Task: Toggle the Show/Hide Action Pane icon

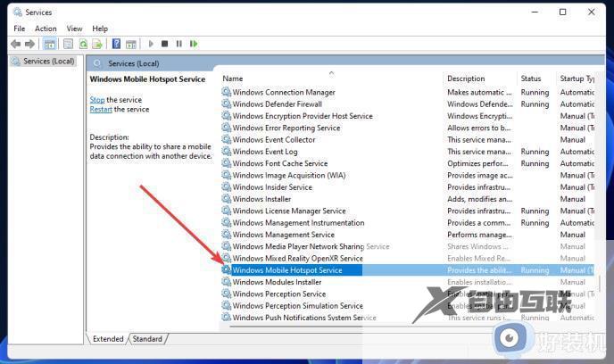Action: [131, 45]
